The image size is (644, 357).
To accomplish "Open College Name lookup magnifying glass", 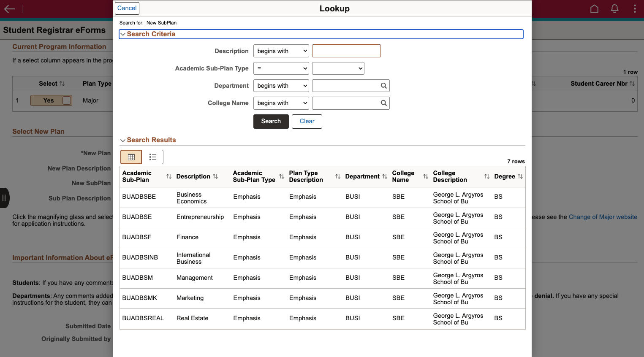I will (x=384, y=103).
